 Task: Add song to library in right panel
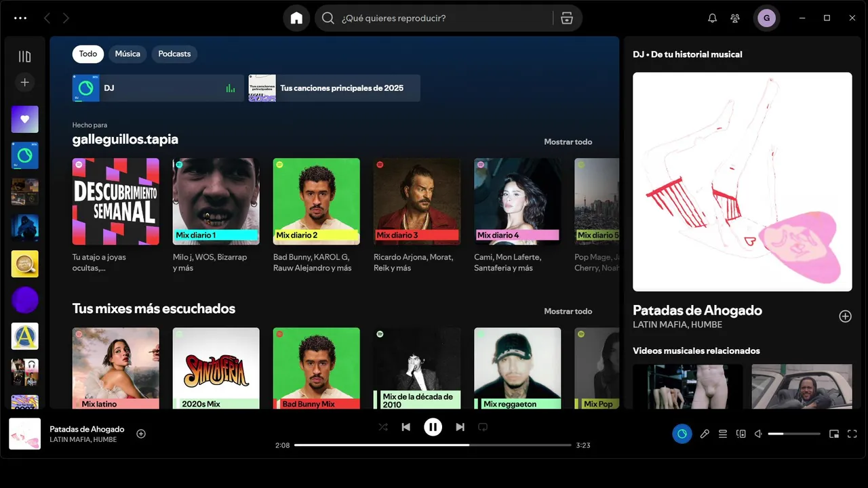click(x=845, y=316)
